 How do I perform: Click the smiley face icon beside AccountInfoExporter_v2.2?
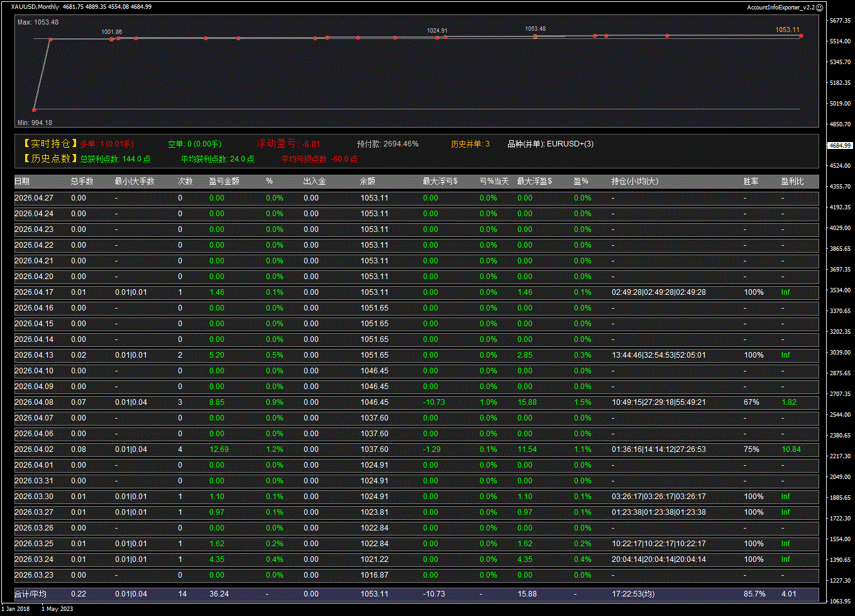819,7
